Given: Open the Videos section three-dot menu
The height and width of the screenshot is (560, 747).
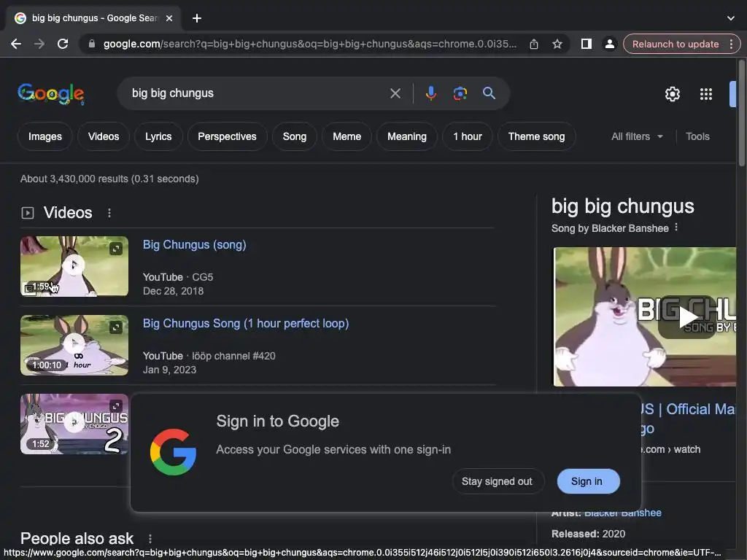Looking at the screenshot, I should click(109, 213).
